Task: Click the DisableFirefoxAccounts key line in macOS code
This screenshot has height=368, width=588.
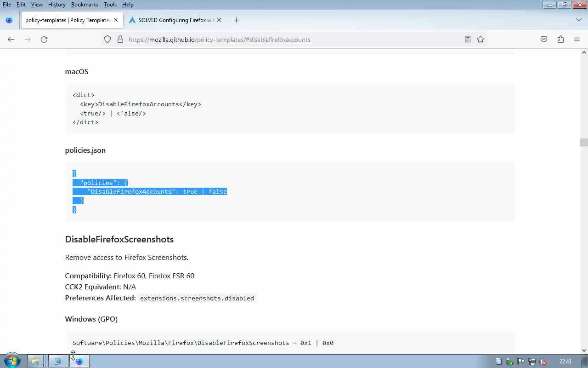Action: (x=141, y=104)
